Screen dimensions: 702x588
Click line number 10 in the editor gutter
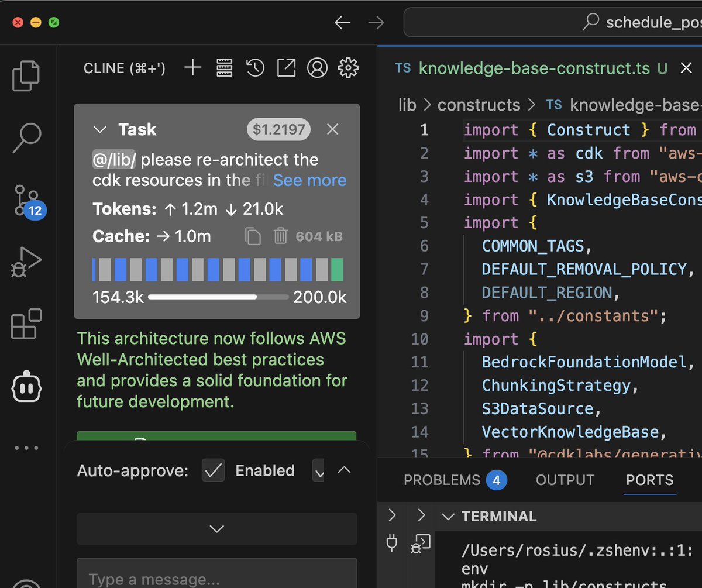point(419,339)
